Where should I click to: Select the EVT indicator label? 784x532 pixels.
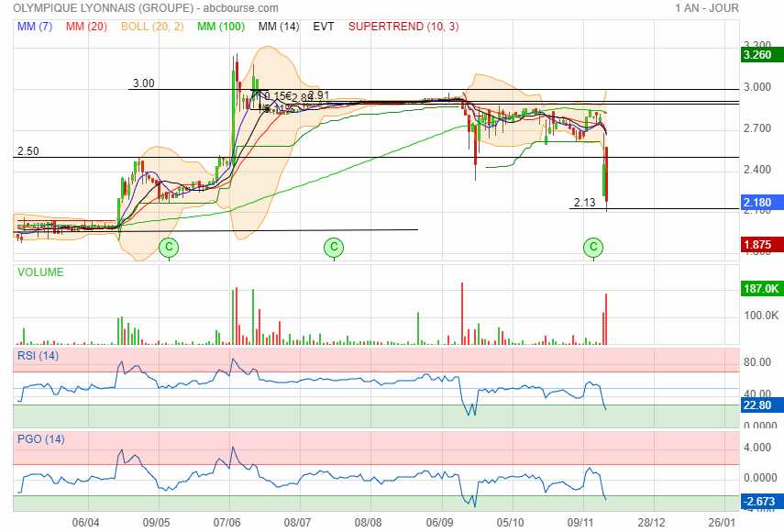tap(324, 27)
